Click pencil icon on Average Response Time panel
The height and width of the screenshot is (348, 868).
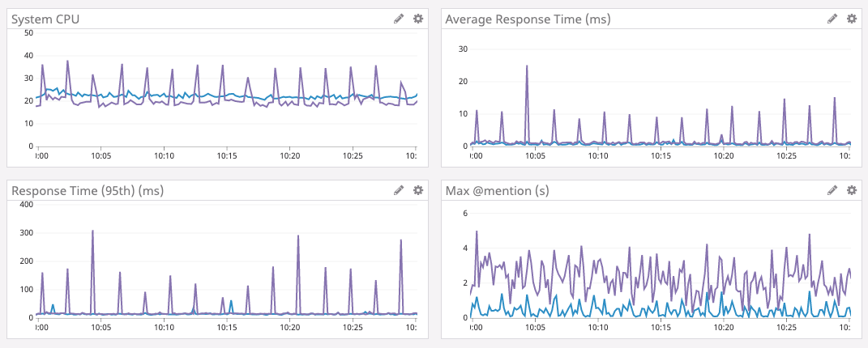pos(832,19)
